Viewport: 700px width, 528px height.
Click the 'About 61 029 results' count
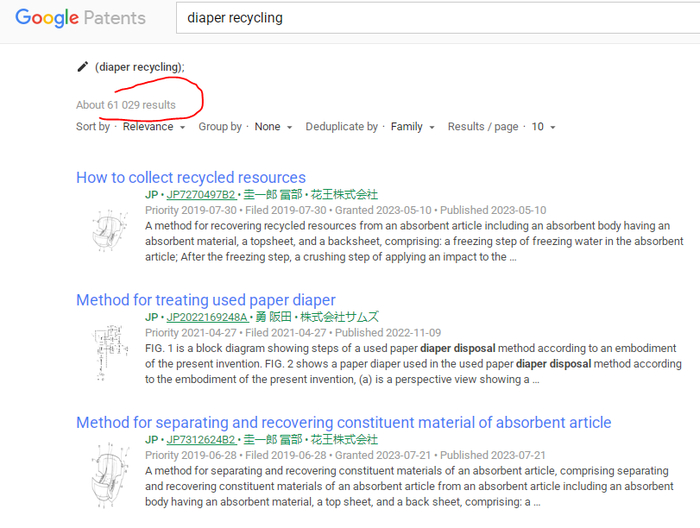pyautogui.click(x=126, y=105)
